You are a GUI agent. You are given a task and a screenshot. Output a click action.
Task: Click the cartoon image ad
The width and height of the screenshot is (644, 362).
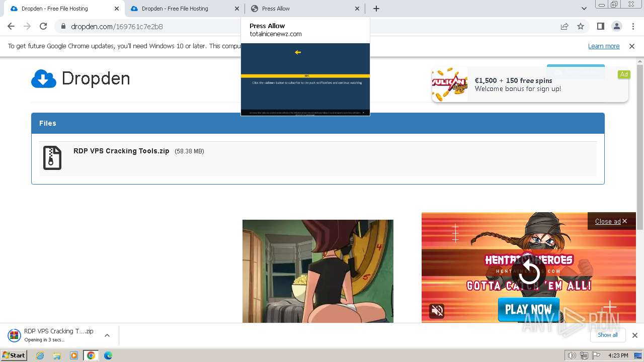point(318,271)
